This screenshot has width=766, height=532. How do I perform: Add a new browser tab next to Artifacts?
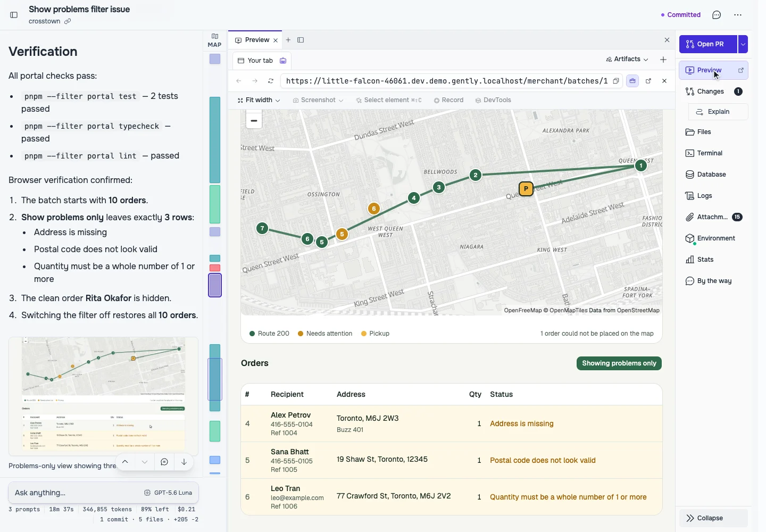[x=663, y=60]
